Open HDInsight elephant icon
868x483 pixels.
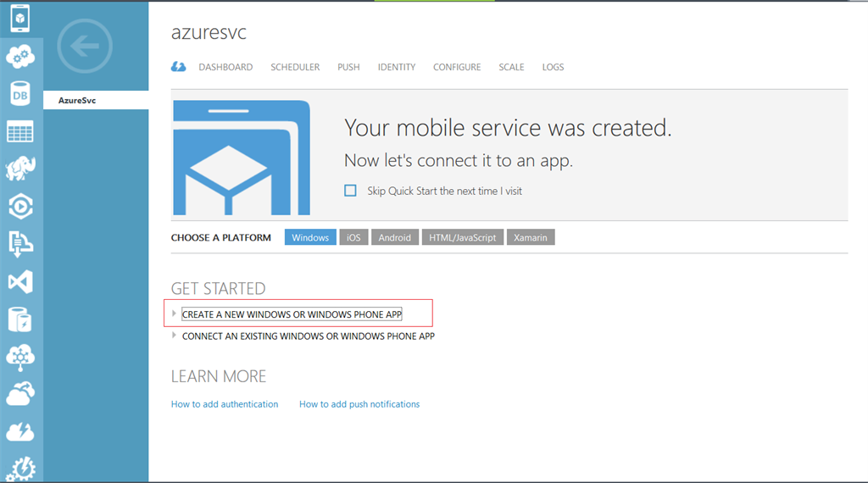(x=20, y=169)
